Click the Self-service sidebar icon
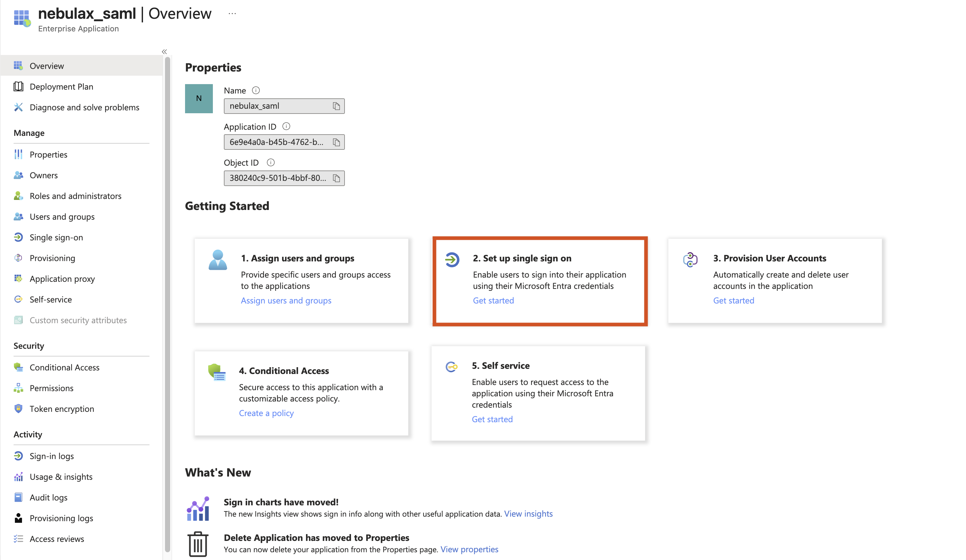This screenshot has width=966, height=560. pyautogui.click(x=18, y=299)
